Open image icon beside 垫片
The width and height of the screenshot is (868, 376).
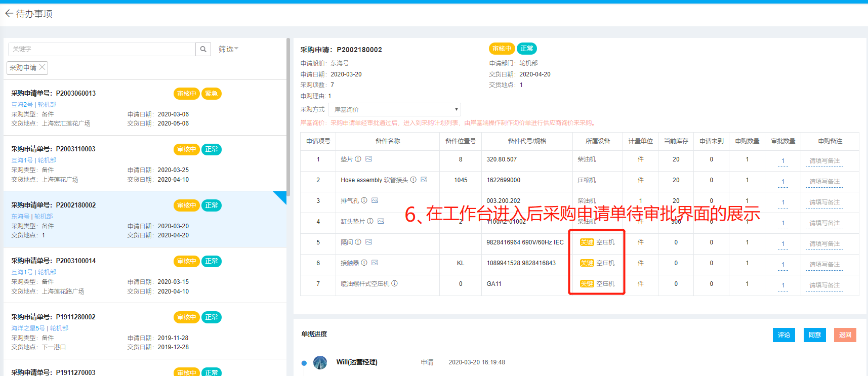pos(368,159)
